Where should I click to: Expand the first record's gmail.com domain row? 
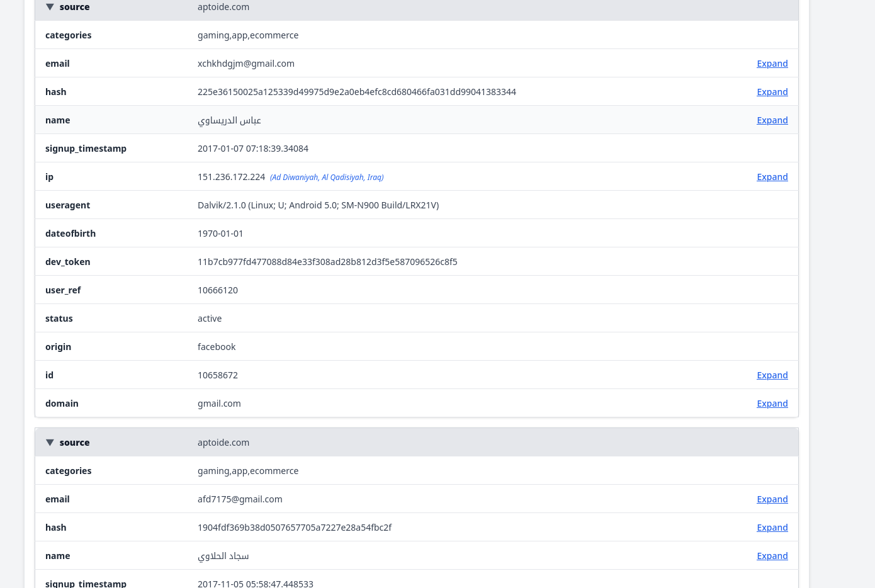pos(772,404)
